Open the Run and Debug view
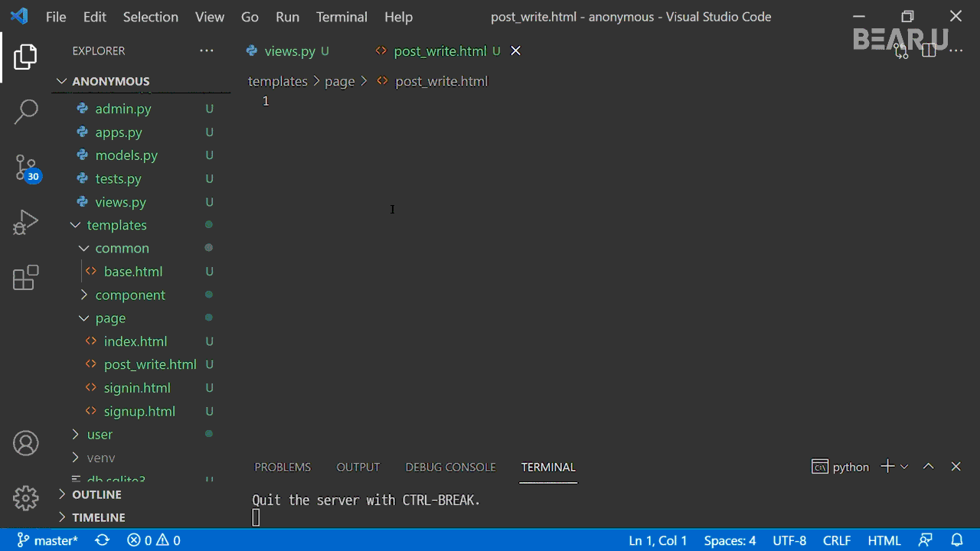This screenshot has width=980, height=551. pyautogui.click(x=25, y=223)
